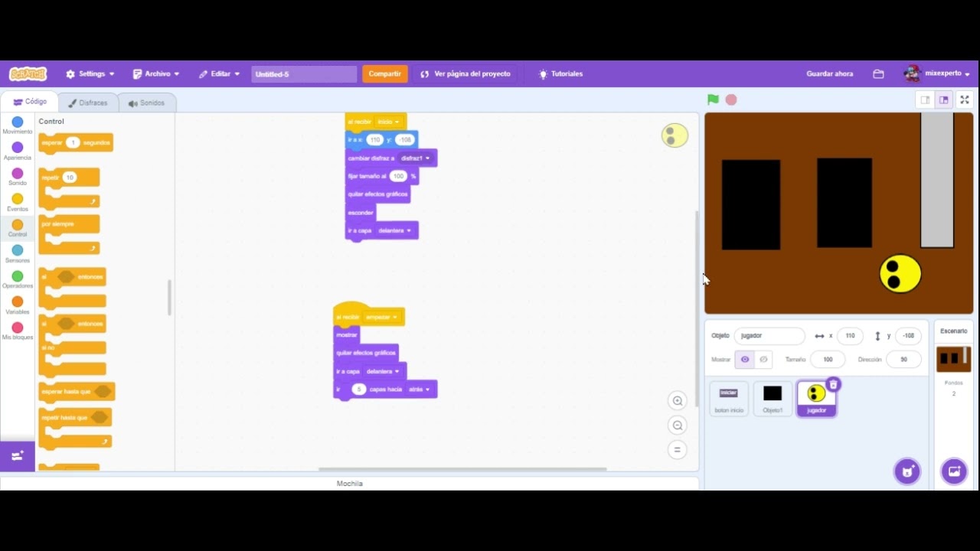Switch to the Código tab
Image resolution: width=980 pixels, height=551 pixels.
click(30, 102)
